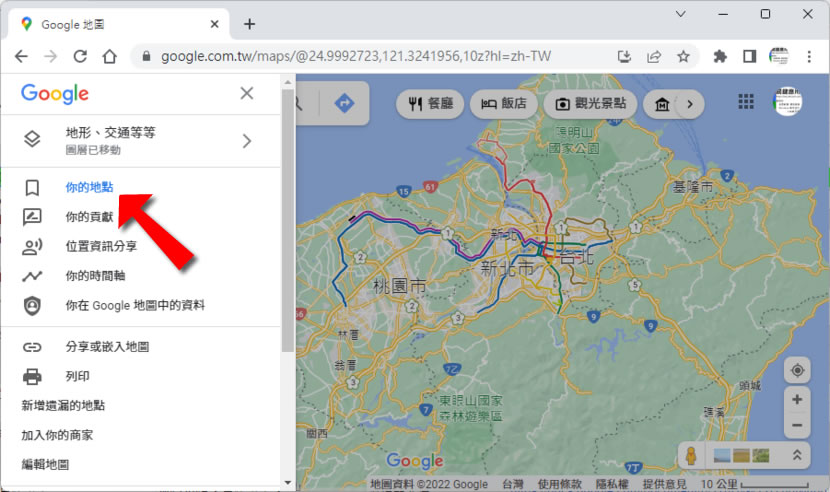Click the Google logo in the side menu
The image size is (830, 492).
pos(55,94)
